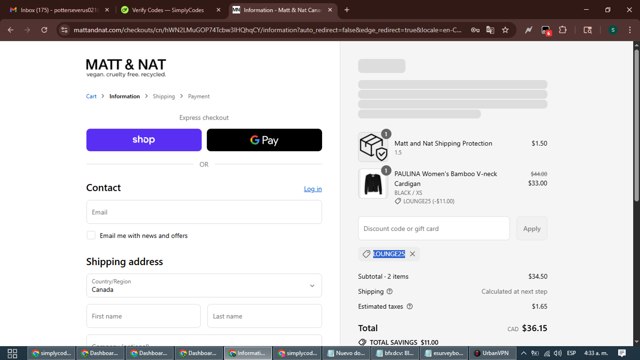Click the MATT & NAT logo
Viewport: 640px width, 360px height.
click(x=126, y=68)
